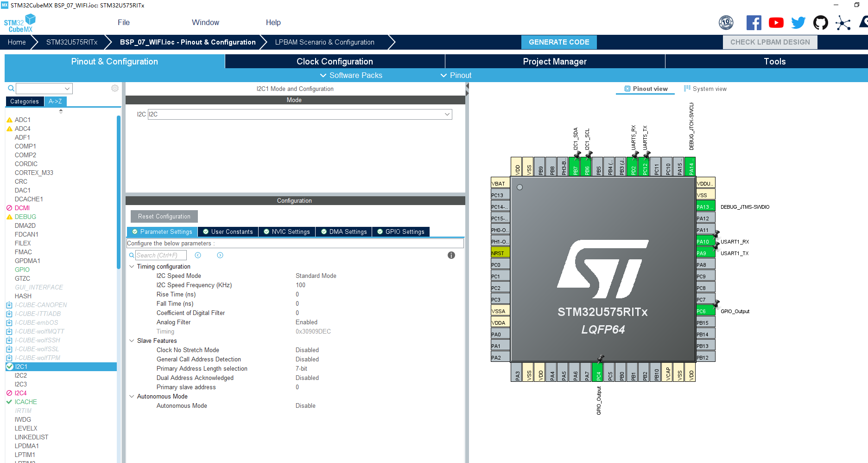
Task: Select GPIO in the peripheral list
Action: click(x=22, y=270)
